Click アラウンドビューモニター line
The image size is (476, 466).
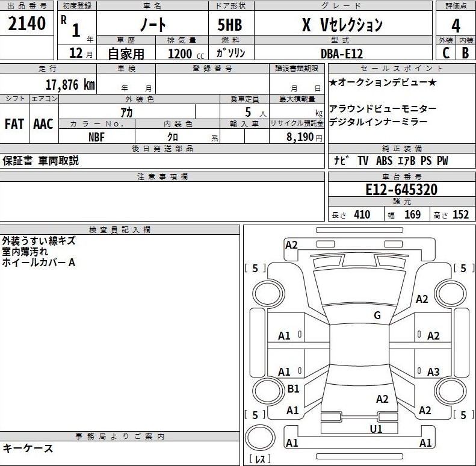tap(383, 108)
